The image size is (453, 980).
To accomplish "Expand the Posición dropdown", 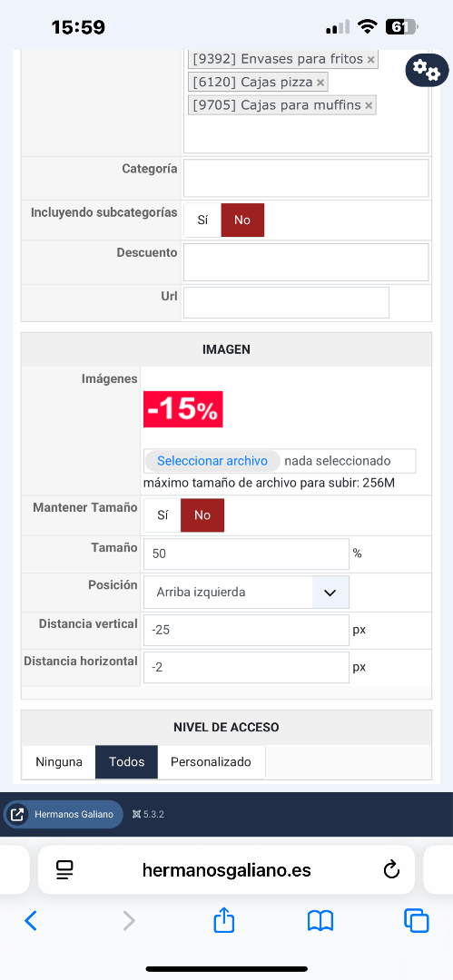I will [x=246, y=592].
